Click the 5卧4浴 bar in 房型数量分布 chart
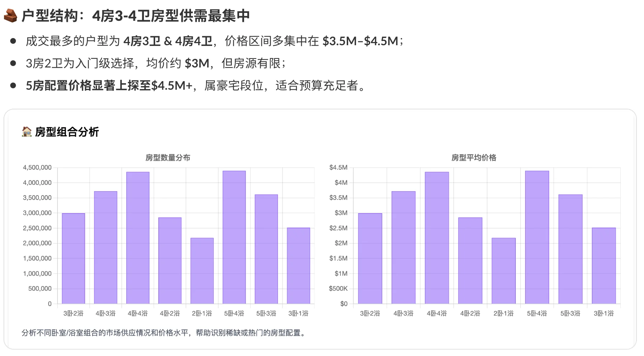Screen dimensions: 644x356 pyautogui.click(x=234, y=237)
